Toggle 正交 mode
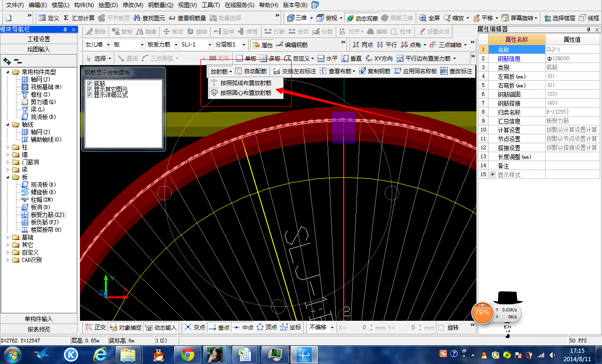Viewport: 602px width, 364px height. click(x=95, y=327)
